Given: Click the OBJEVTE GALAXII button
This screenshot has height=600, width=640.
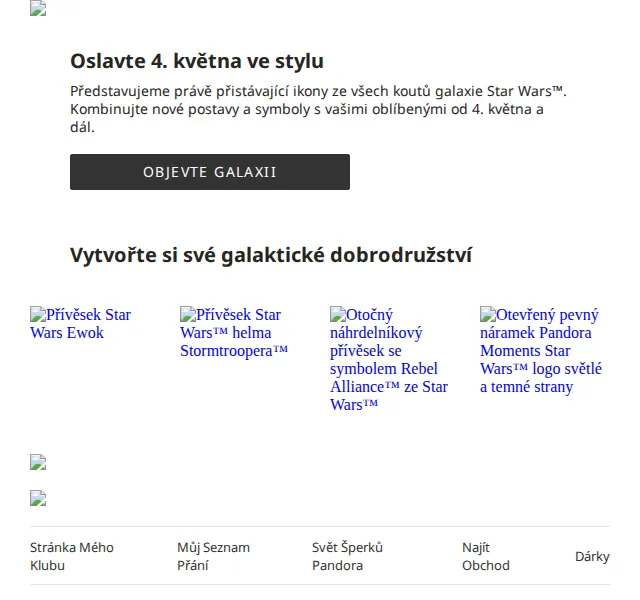Looking at the screenshot, I should pyautogui.click(x=210, y=172).
